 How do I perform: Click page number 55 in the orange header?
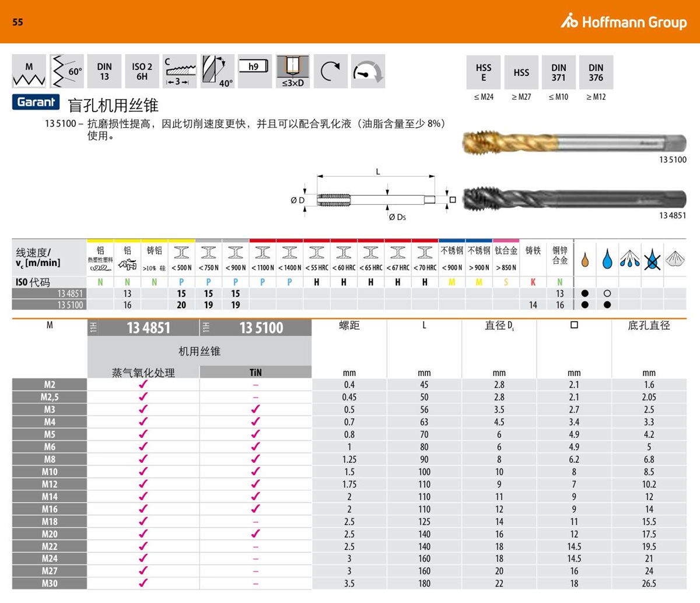[x=18, y=22]
